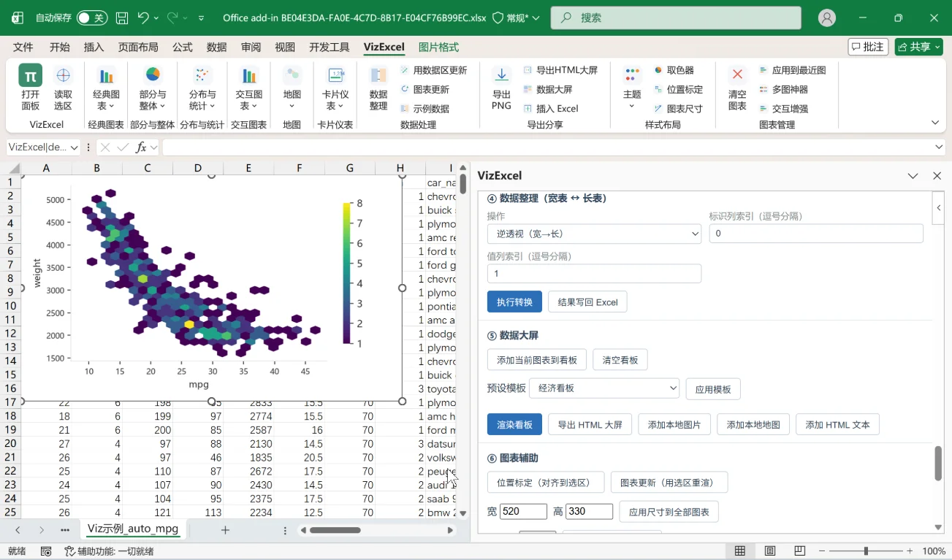The width and height of the screenshot is (952, 560).
Task: Click the 渲染看板 button
Action: [514, 425]
